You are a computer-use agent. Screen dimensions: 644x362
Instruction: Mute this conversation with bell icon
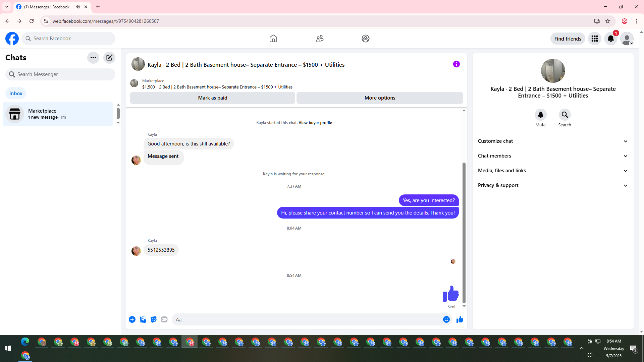(x=540, y=115)
